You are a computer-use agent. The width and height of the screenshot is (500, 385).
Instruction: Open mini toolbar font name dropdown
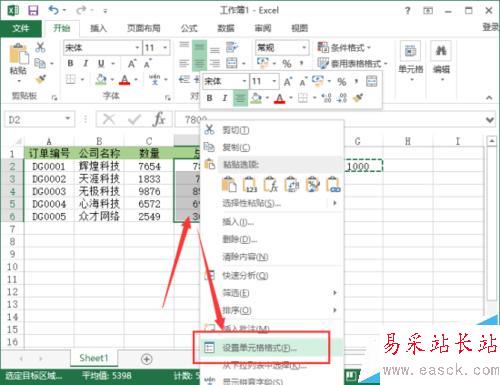point(244,81)
